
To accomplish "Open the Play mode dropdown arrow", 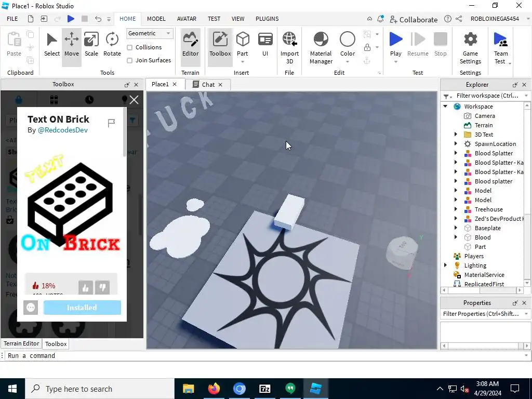I will click(395, 62).
